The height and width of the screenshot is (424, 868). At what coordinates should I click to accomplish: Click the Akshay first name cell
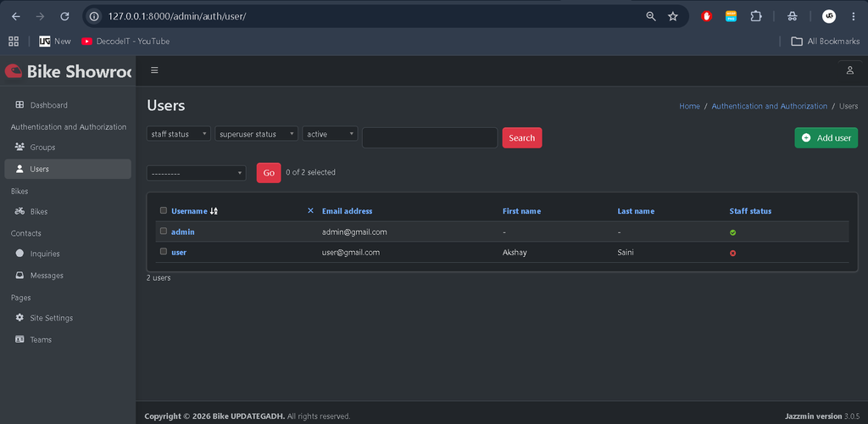(x=515, y=252)
